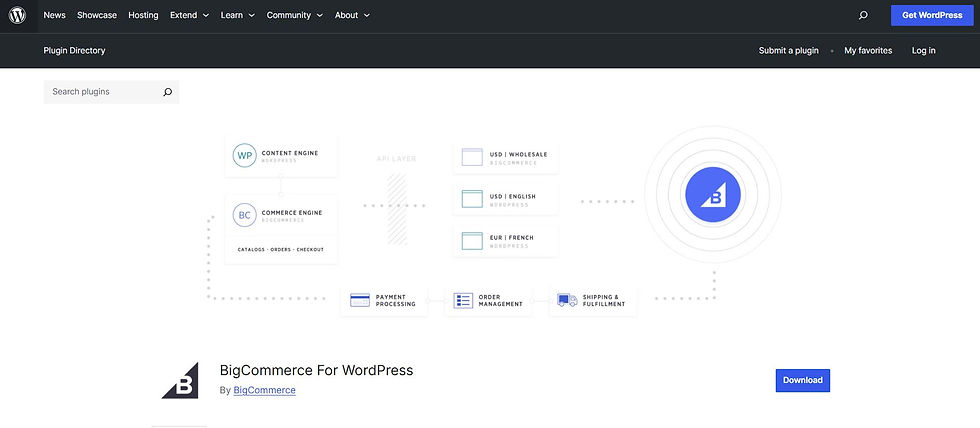Go to Plugin Directory
Image resolution: width=980 pixels, height=428 pixels.
pos(74,51)
